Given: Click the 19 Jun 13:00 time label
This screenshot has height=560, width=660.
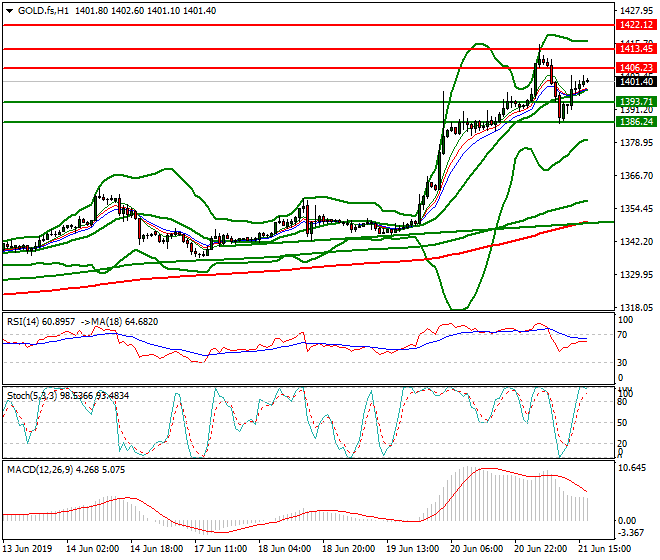Looking at the screenshot, I should tap(412, 549).
